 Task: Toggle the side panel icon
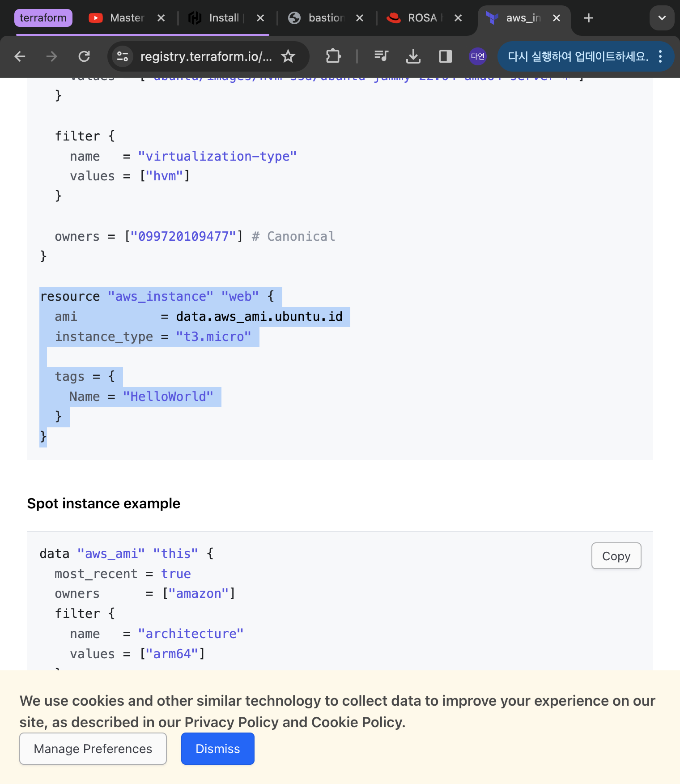(446, 56)
